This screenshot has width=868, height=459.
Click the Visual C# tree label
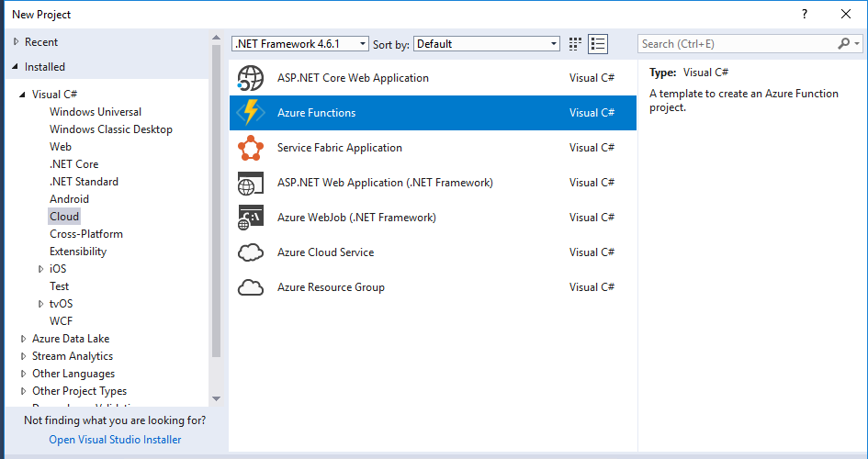(x=54, y=95)
